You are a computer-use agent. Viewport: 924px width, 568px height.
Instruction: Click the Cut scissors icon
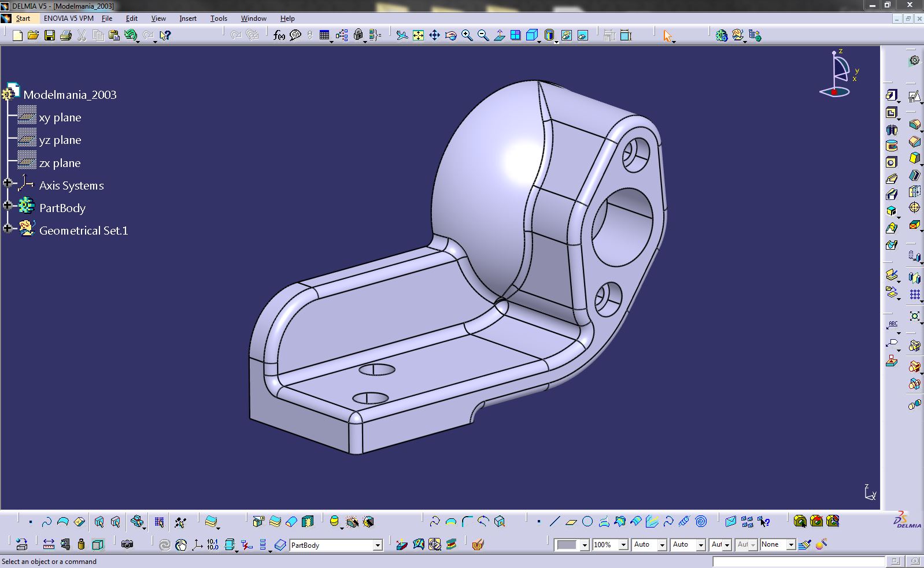[x=82, y=36]
